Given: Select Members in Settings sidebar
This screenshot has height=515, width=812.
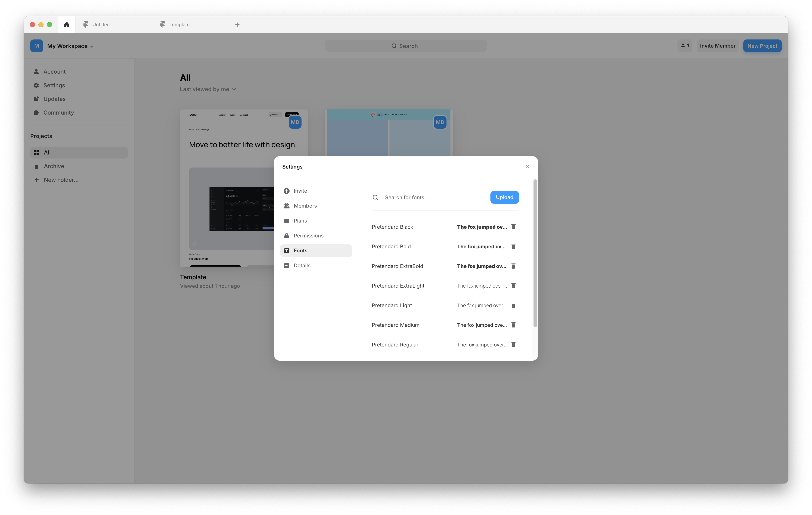Looking at the screenshot, I should click(305, 206).
